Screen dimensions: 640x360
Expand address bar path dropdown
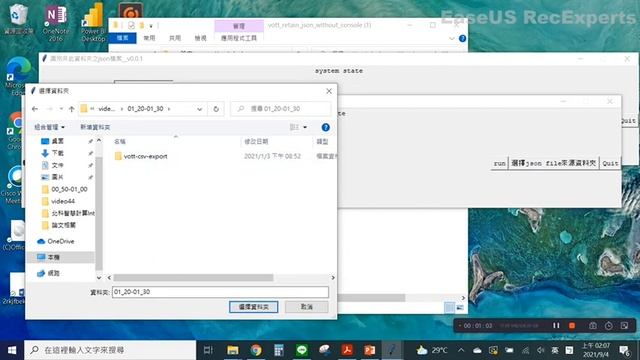(x=199, y=109)
